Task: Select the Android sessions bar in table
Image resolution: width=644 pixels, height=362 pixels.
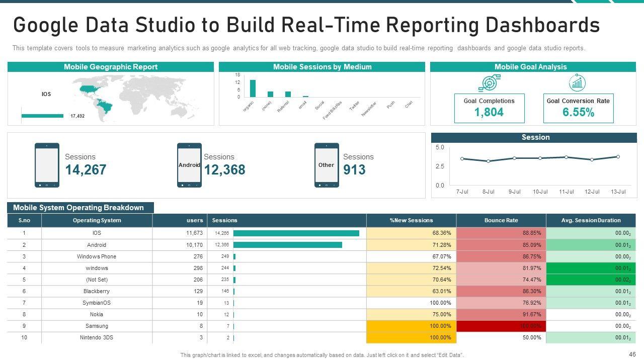Action: [287, 245]
